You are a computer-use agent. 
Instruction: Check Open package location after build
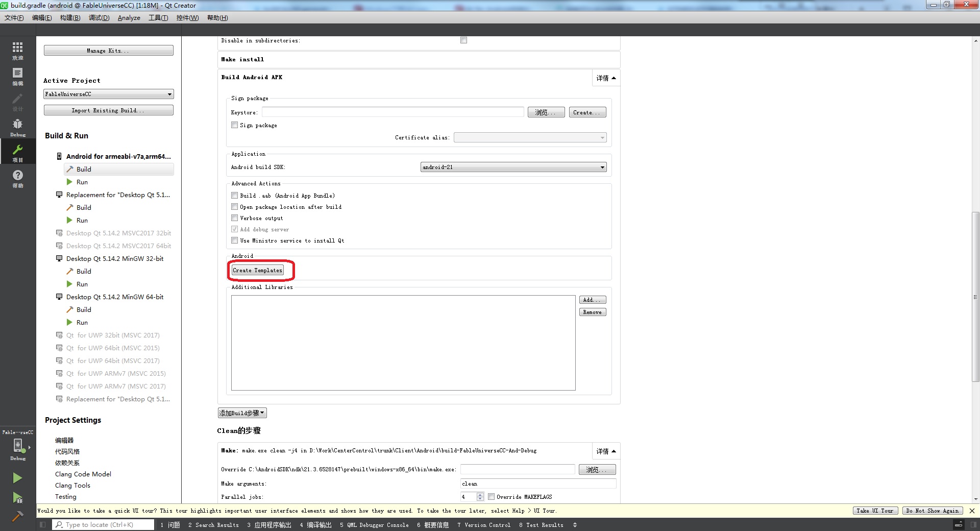[x=235, y=207]
